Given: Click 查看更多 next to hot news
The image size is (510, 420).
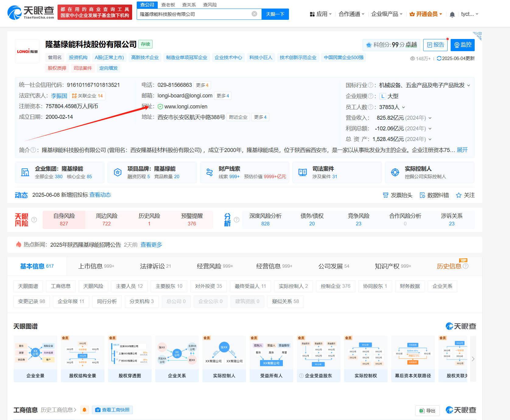Looking at the screenshot, I should (151, 245).
